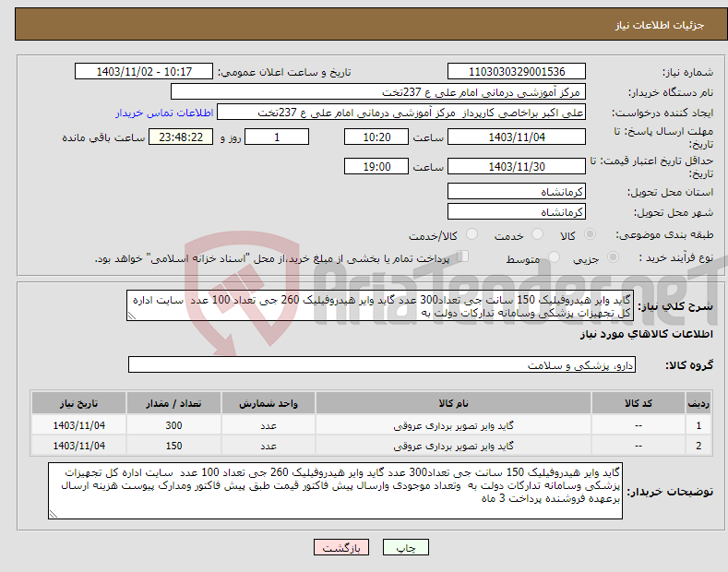Toggle the اسناد خزانه اسلامی payment checkbox

click(463, 256)
